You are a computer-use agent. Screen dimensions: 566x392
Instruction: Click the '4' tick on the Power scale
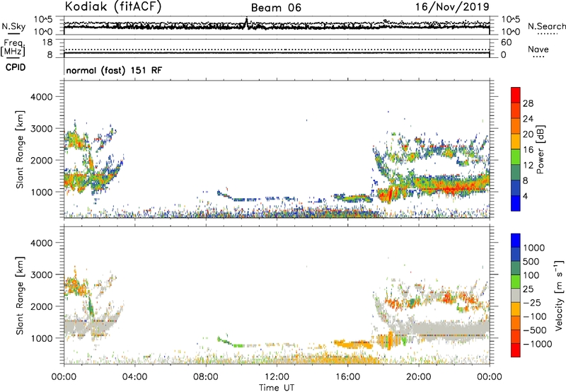click(526, 197)
